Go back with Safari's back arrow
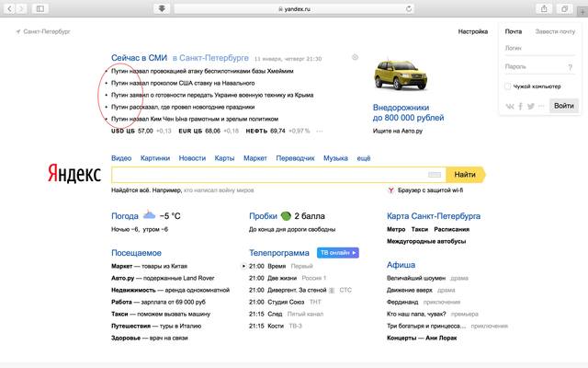This screenshot has width=588, height=368. pos(10,8)
